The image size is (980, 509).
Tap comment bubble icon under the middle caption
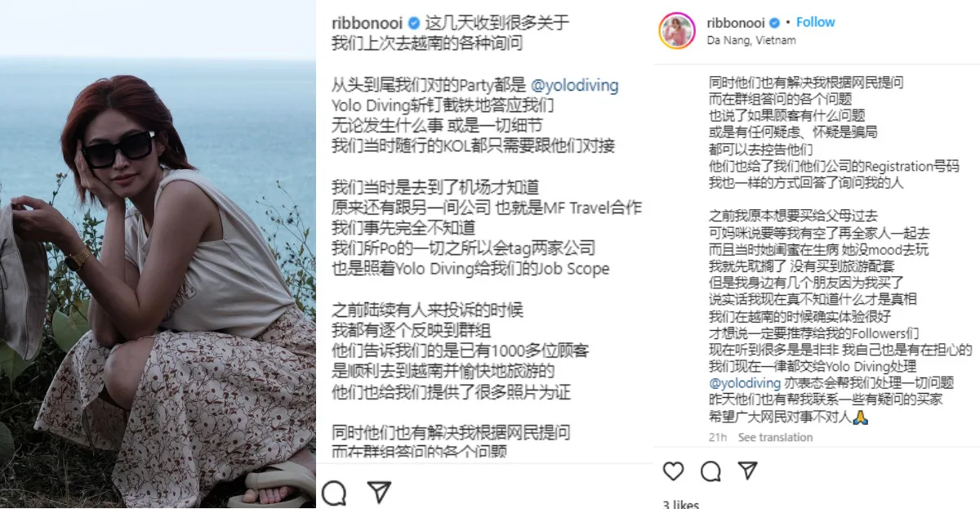[x=334, y=492]
